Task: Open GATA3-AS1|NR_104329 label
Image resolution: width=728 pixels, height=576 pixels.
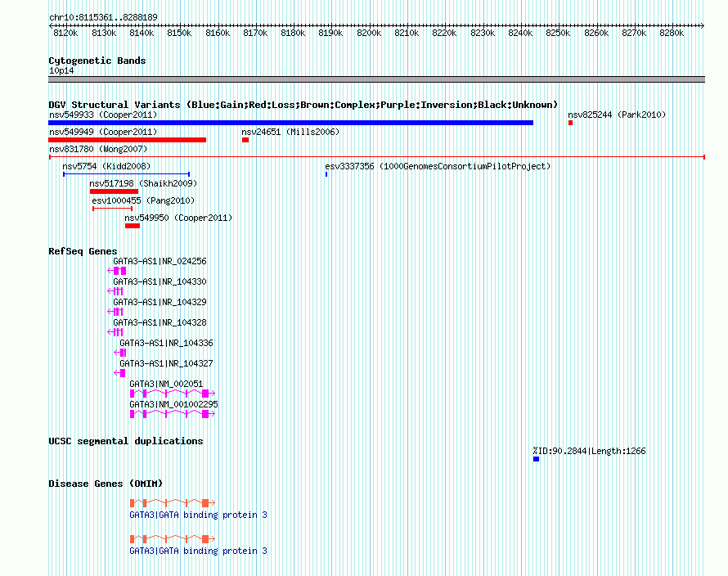Action: 160,302
